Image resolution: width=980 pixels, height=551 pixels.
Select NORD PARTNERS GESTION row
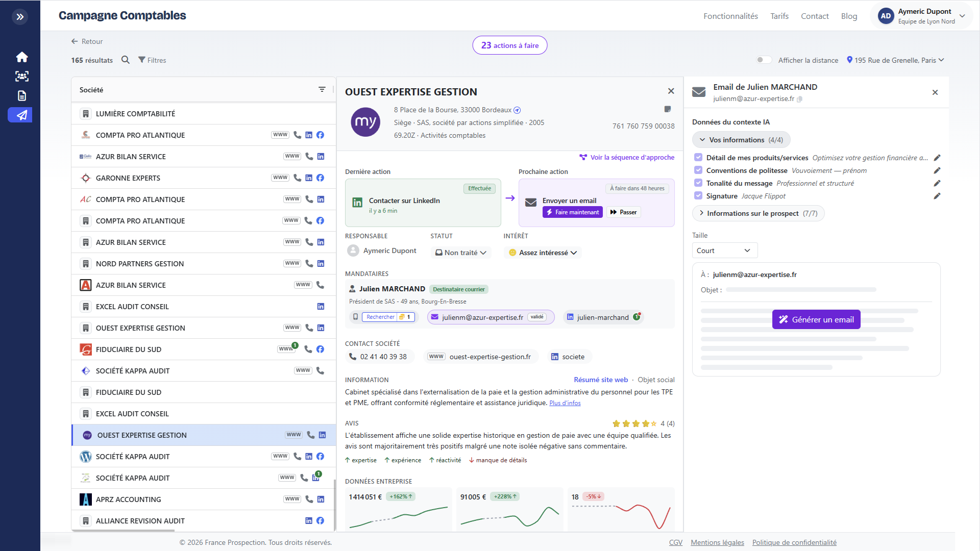(204, 263)
